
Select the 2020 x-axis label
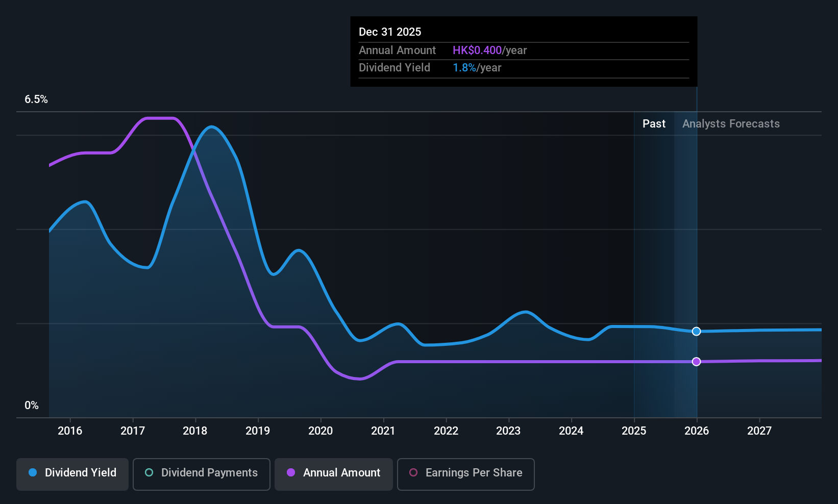click(x=321, y=431)
